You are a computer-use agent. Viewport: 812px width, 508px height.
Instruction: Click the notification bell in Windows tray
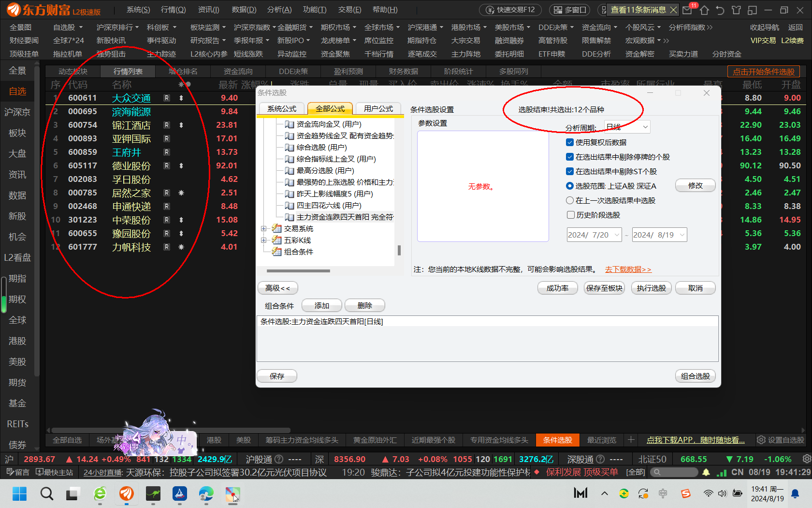click(x=795, y=493)
